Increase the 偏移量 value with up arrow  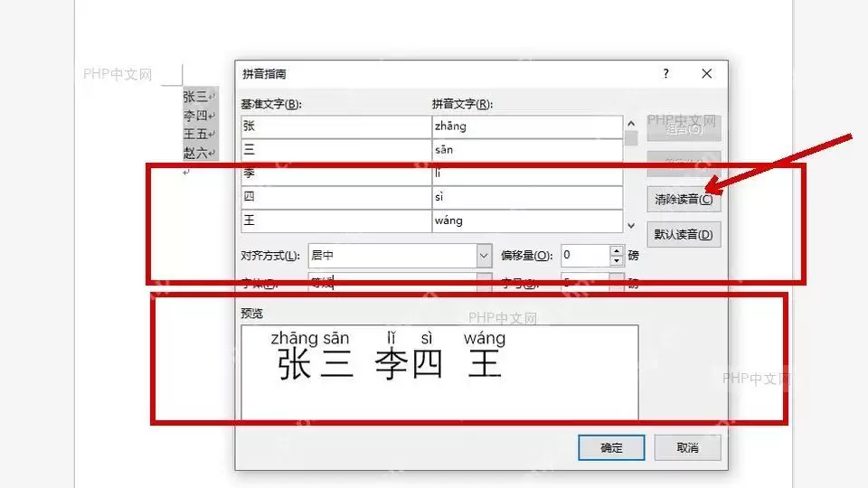click(617, 250)
